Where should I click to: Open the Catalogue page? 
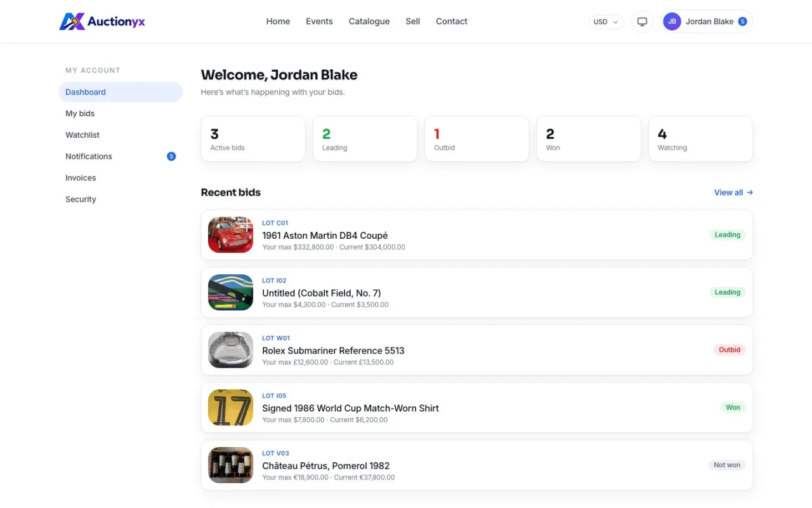point(369,21)
